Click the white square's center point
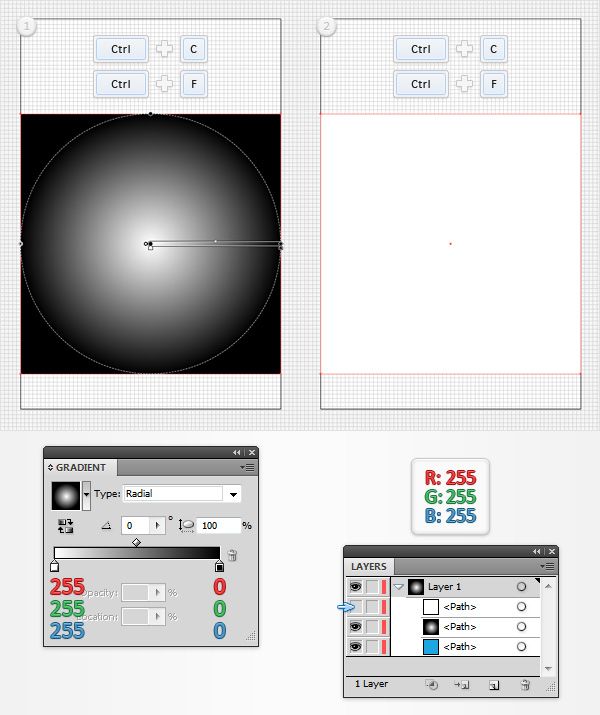600x715 pixels. tap(450, 244)
